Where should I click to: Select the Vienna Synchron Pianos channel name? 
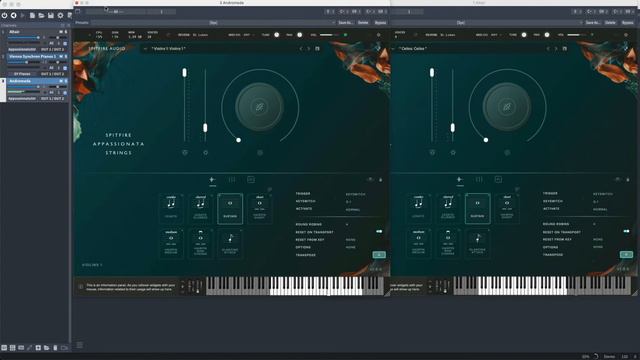point(32,56)
